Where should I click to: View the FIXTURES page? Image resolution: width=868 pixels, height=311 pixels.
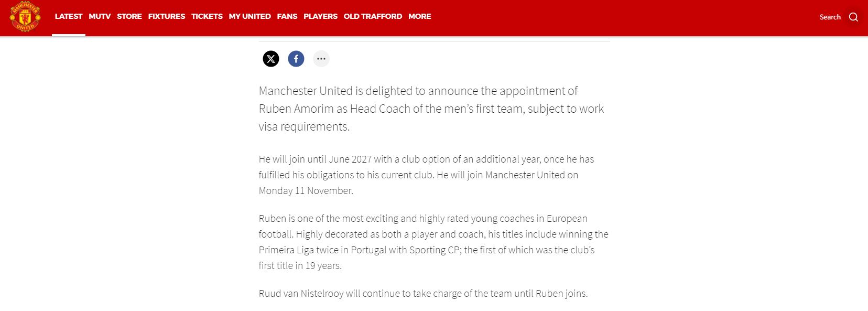167,16
